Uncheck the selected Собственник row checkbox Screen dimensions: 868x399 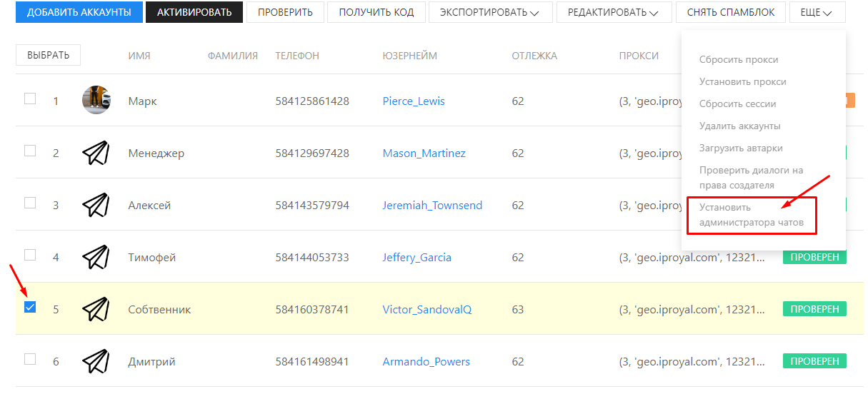click(30, 308)
